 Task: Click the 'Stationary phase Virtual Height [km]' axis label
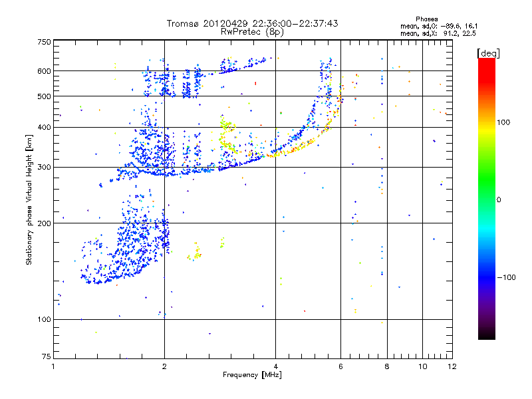point(29,199)
